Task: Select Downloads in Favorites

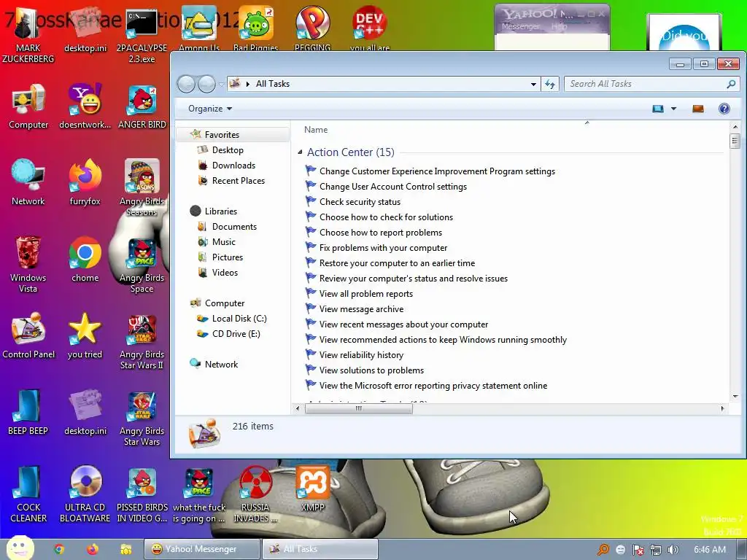Action: pyautogui.click(x=233, y=166)
